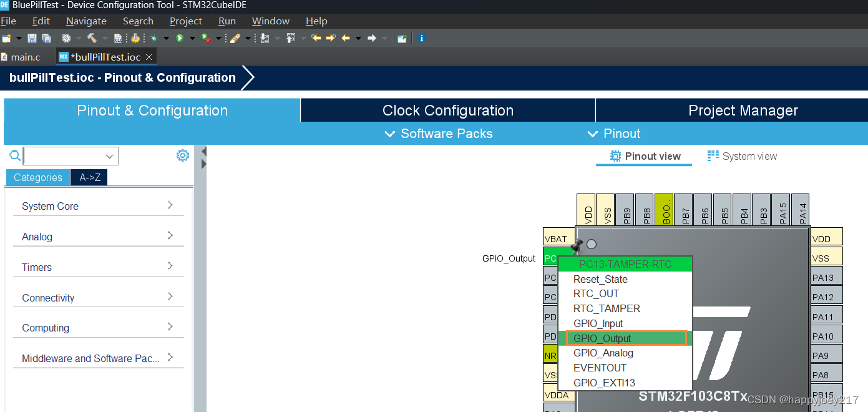This screenshot has height=412, width=868.
Task: Open the Window menu
Action: pyautogui.click(x=271, y=21)
